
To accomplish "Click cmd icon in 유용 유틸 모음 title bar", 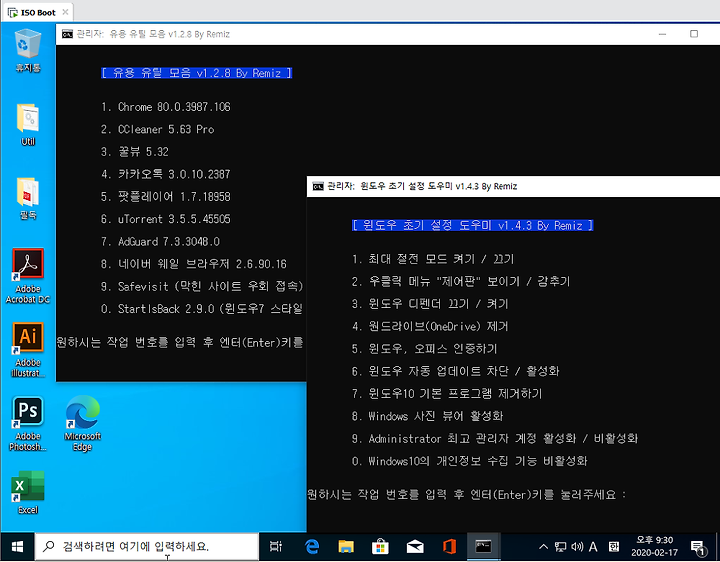I will pos(67,34).
